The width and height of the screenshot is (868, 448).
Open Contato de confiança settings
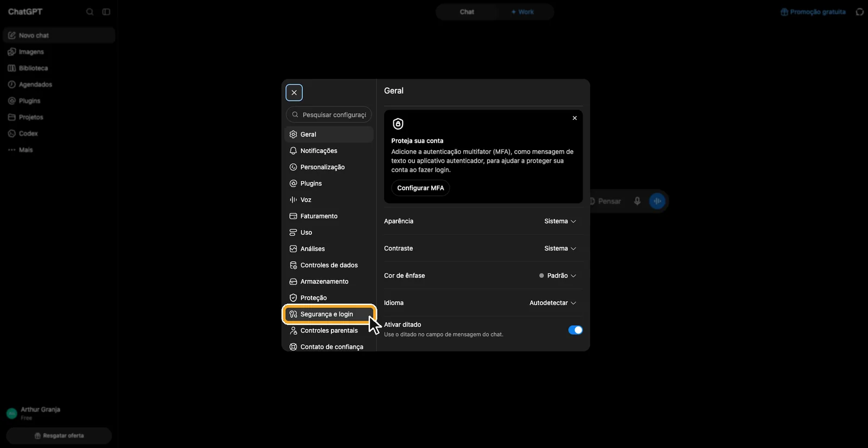point(329,347)
